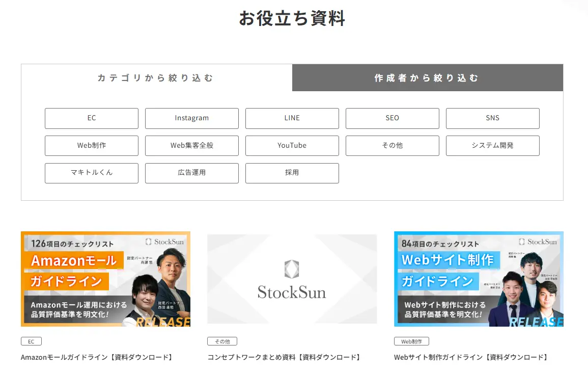
Task: Open the StockSun コンセプトワーク thumbnail
Action: click(292, 279)
